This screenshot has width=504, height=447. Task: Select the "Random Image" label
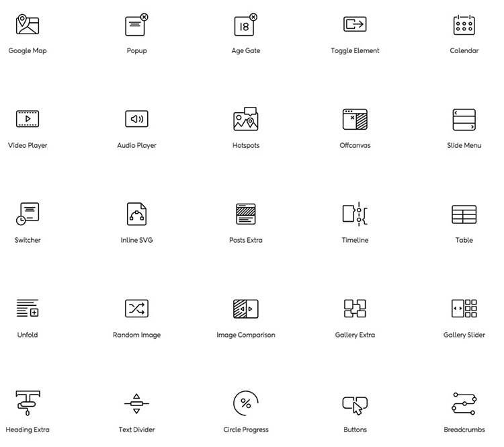tap(136, 335)
